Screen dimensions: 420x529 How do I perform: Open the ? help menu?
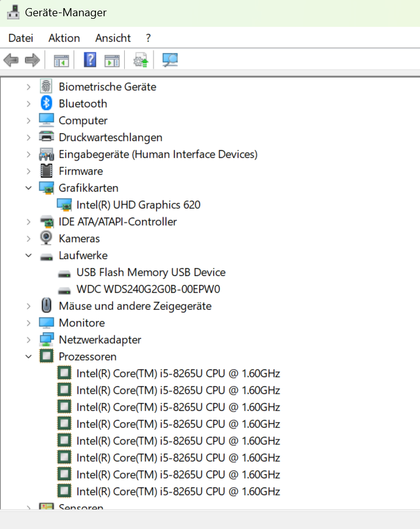coord(149,38)
